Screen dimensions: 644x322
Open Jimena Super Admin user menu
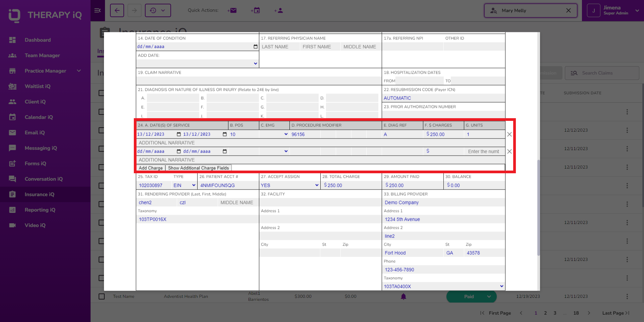[x=613, y=10]
